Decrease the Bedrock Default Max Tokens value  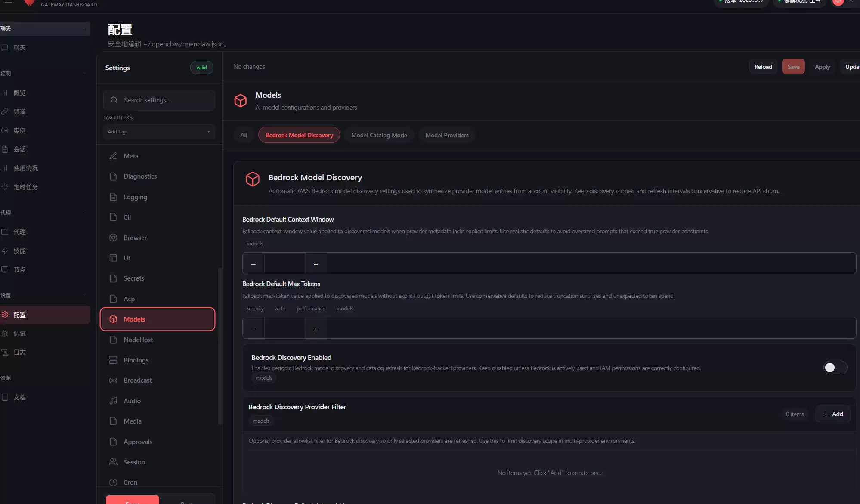pos(254,329)
